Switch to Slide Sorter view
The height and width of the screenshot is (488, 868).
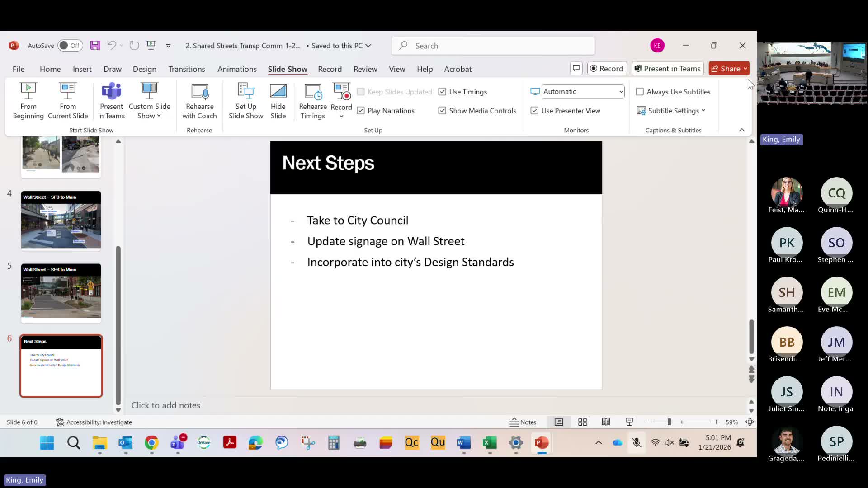pos(582,422)
